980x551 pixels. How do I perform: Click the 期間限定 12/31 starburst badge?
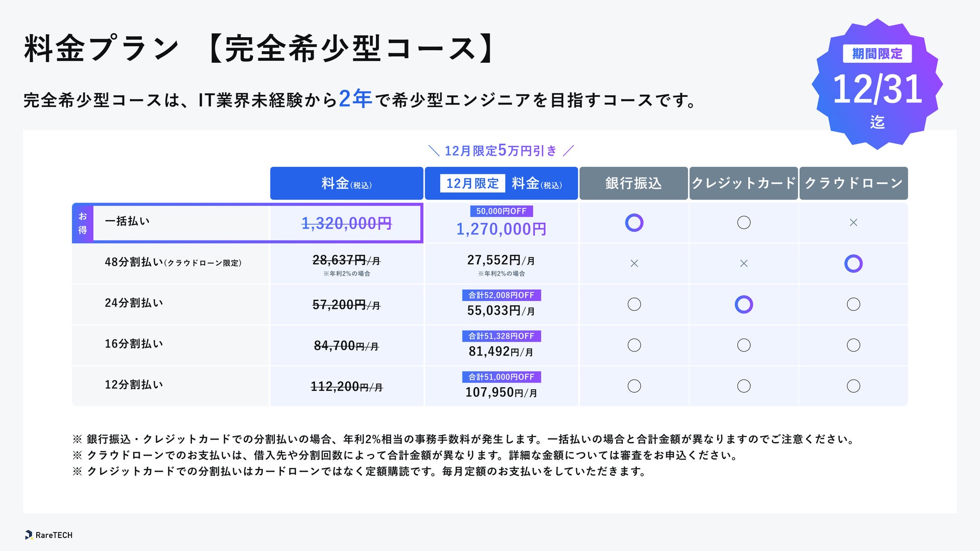[877, 85]
